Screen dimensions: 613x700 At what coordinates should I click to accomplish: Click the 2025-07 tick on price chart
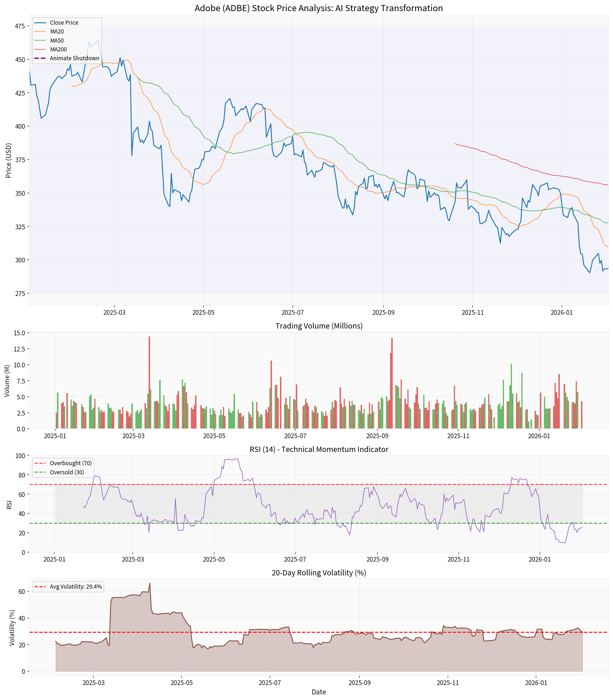coord(292,312)
